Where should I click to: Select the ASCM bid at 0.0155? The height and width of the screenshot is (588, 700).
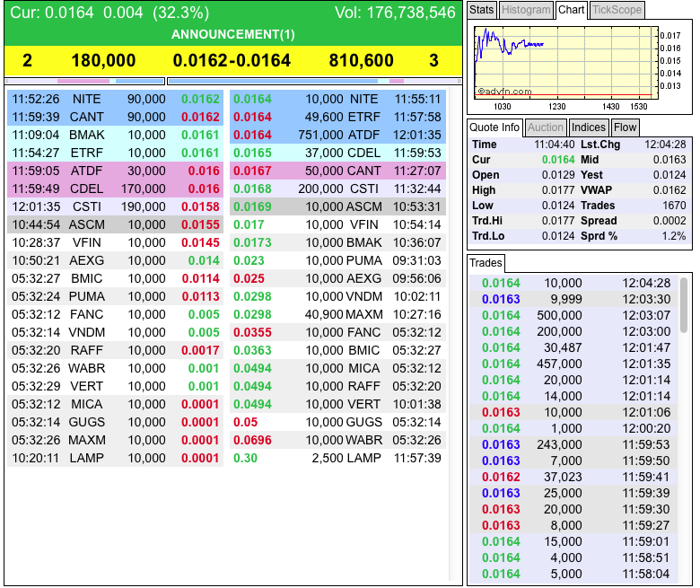[115, 224]
